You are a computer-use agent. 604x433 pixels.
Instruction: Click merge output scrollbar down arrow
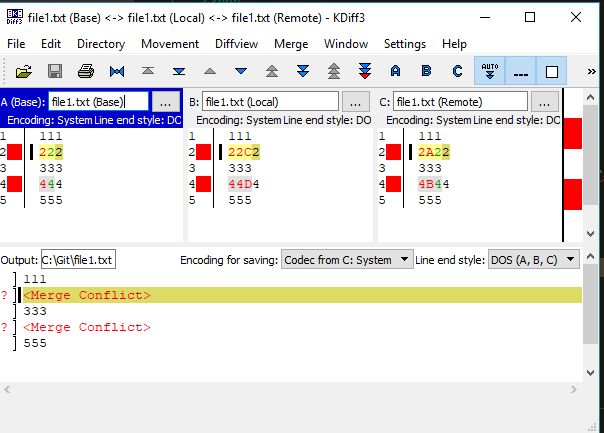590,372
